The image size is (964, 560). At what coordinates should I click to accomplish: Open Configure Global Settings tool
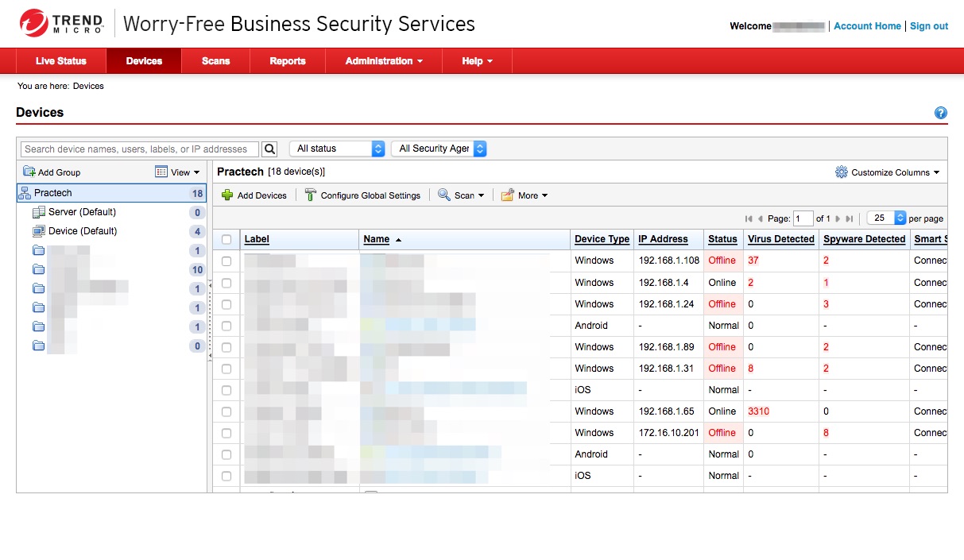click(x=362, y=195)
